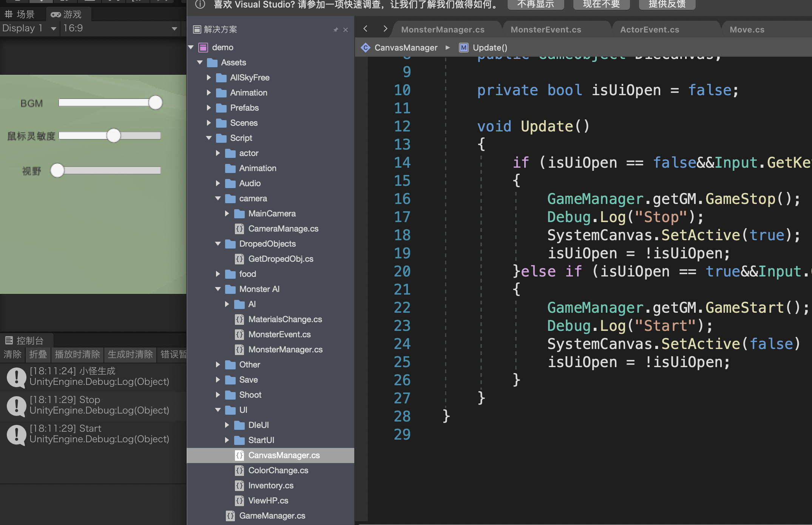This screenshot has height=525, width=812.
Task: Open the Display 1 dropdown
Action: [29, 28]
